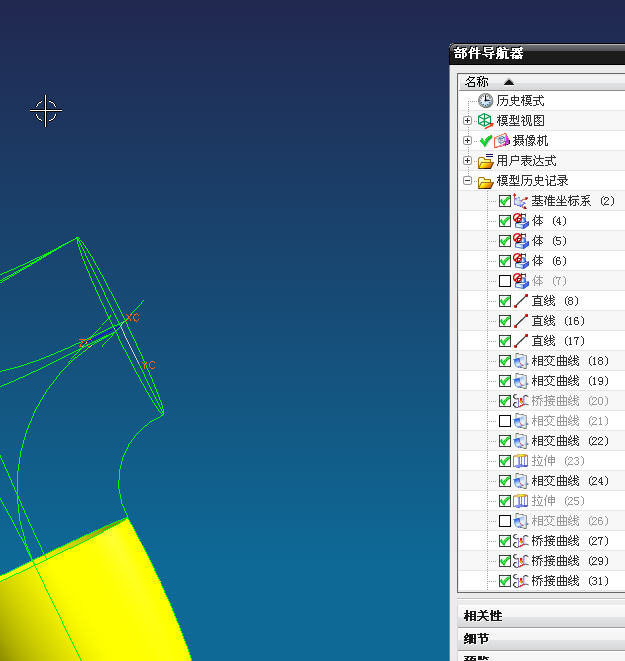Image resolution: width=625 pixels, height=661 pixels.
Task: Click the 直线 (17) line icon
Action: tap(520, 341)
